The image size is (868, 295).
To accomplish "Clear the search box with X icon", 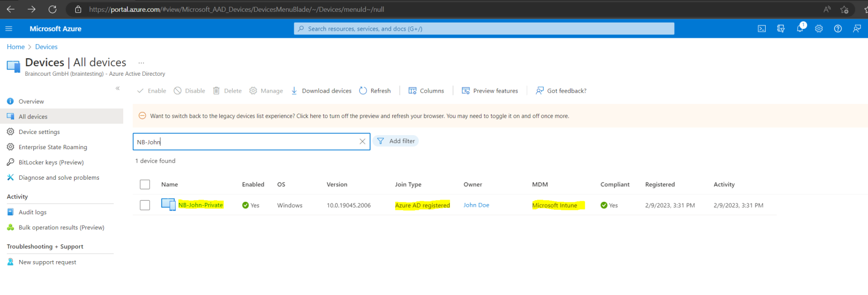I will (362, 142).
